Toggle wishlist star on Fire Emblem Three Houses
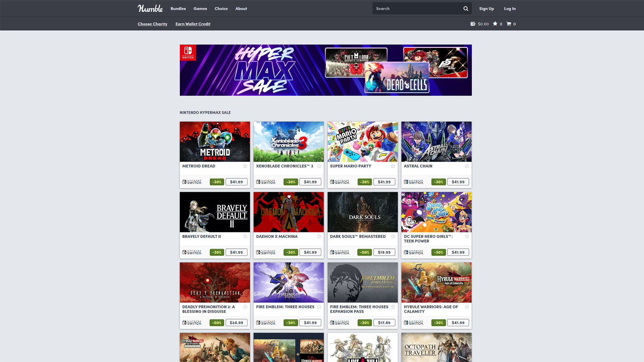The height and width of the screenshot is (362, 644). click(319, 307)
